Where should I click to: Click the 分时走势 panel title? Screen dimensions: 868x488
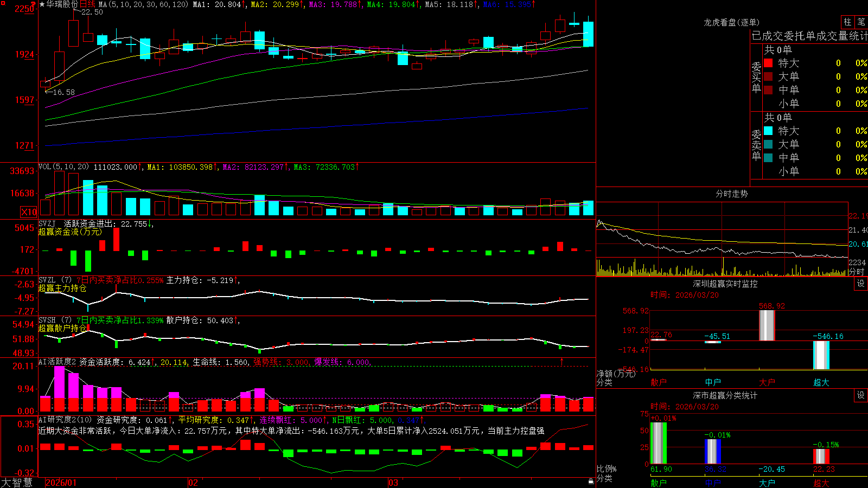[x=731, y=194]
